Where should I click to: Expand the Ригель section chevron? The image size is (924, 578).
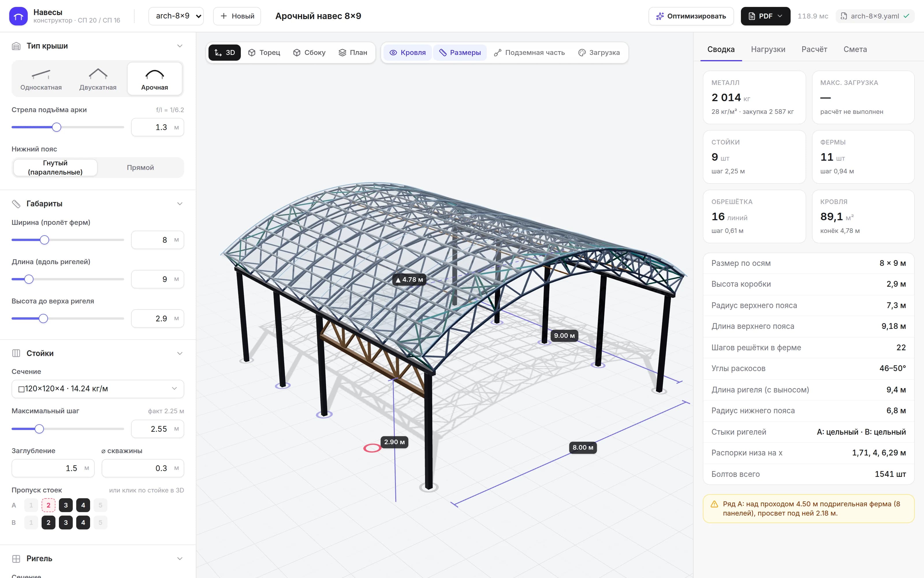click(x=179, y=559)
